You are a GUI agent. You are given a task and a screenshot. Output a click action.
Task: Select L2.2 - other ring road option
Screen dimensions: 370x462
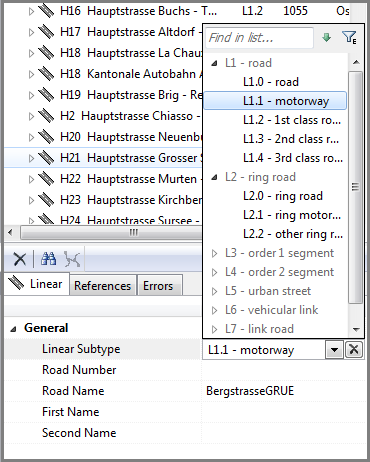pyautogui.click(x=293, y=234)
